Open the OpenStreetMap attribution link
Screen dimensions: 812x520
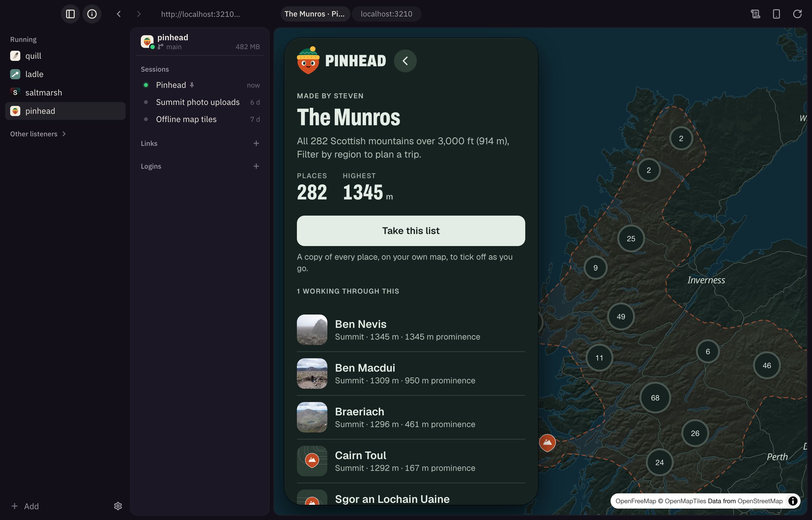click(x=760, y=501)
